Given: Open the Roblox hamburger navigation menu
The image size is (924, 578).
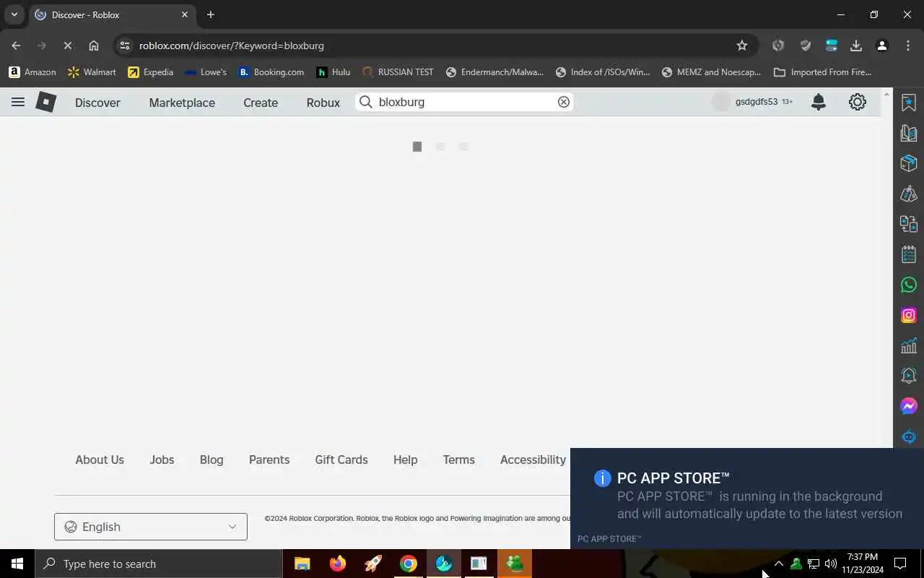Looking at the screenshot, I should tap(18, 102).
